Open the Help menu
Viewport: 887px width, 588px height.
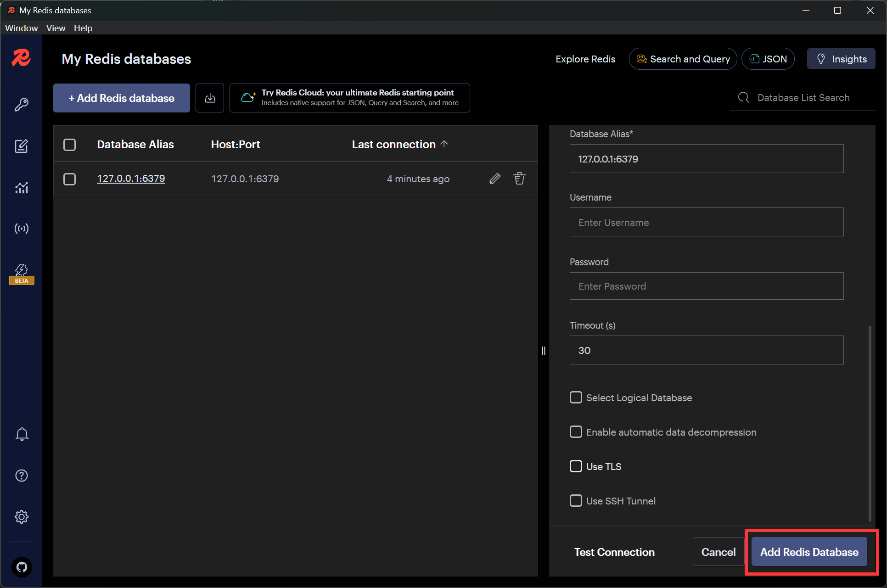[x=83, y=28]
